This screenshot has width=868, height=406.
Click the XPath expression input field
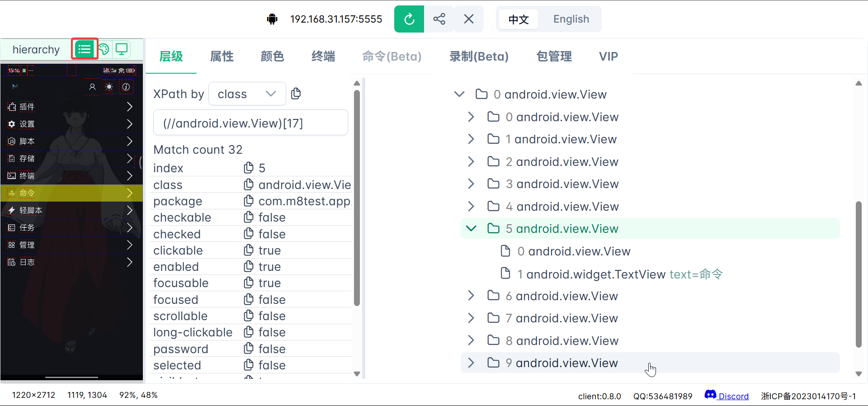pyautogui.click(x=250, y=123)
